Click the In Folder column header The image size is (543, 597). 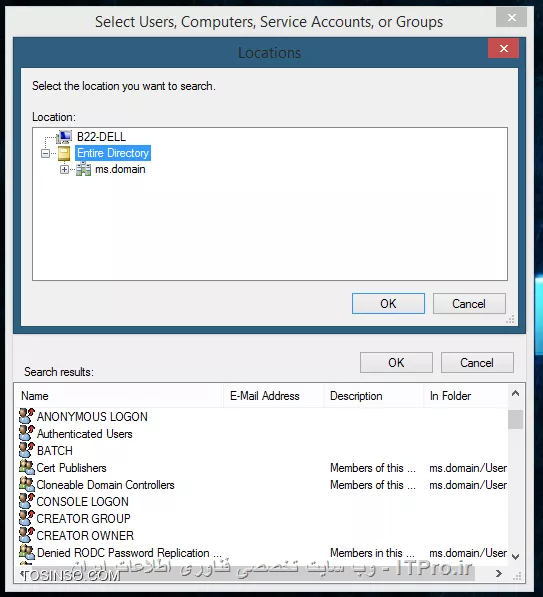coord(465,396)
